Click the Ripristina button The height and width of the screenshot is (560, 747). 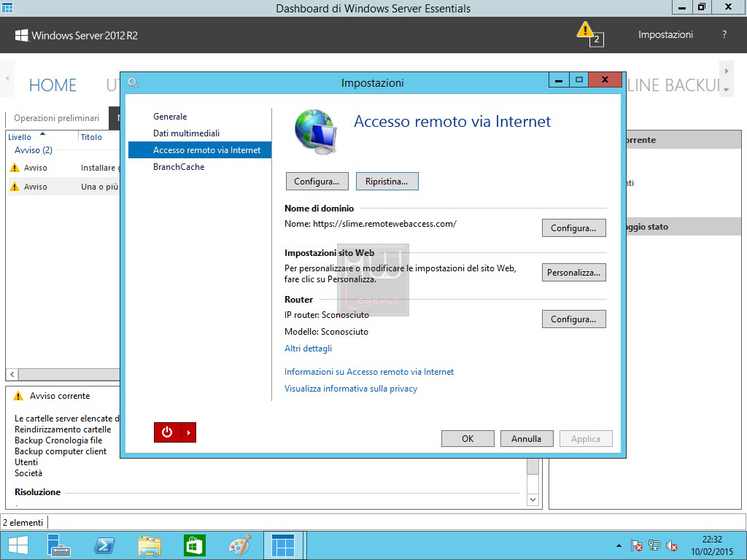point(387,182)
